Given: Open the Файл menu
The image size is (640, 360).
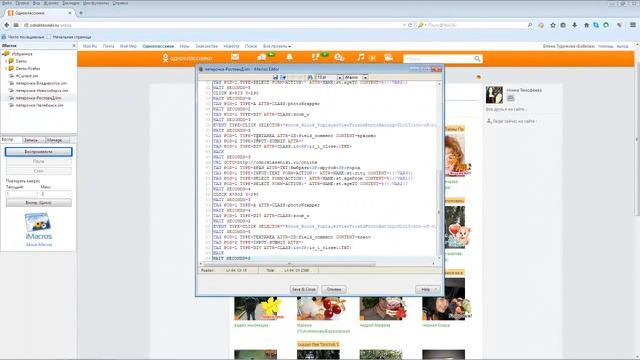Looking at the screenshot, I should pos(7,3).
